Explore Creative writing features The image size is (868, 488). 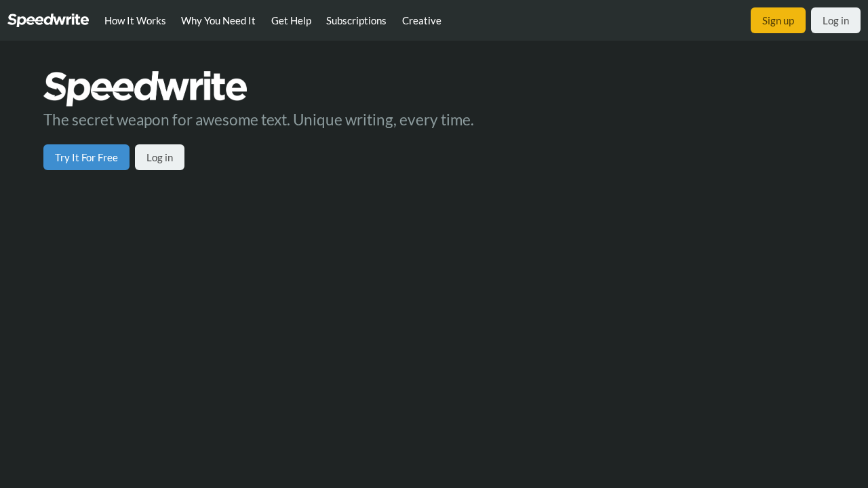tap(421, 20)
